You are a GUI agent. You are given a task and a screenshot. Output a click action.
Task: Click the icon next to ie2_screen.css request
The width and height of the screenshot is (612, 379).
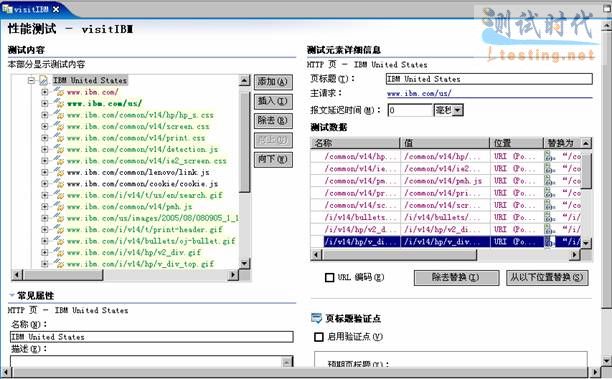pyautogui.click(x=59, y=160)
